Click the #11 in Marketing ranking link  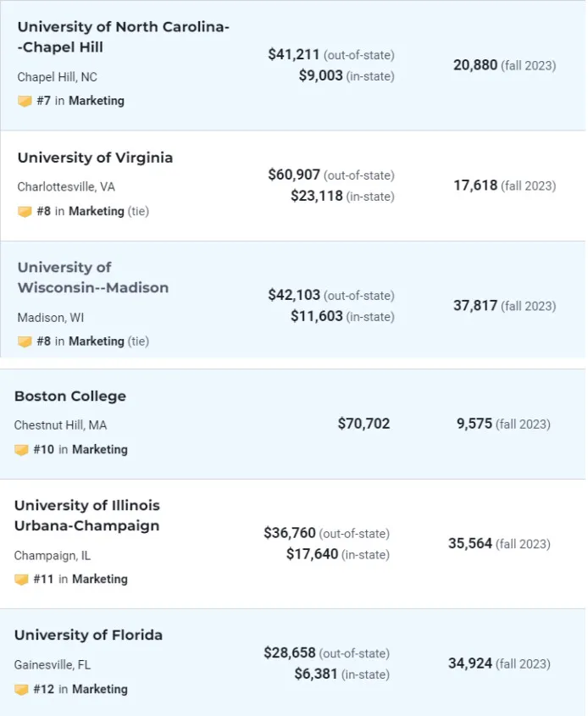[80, 580]
